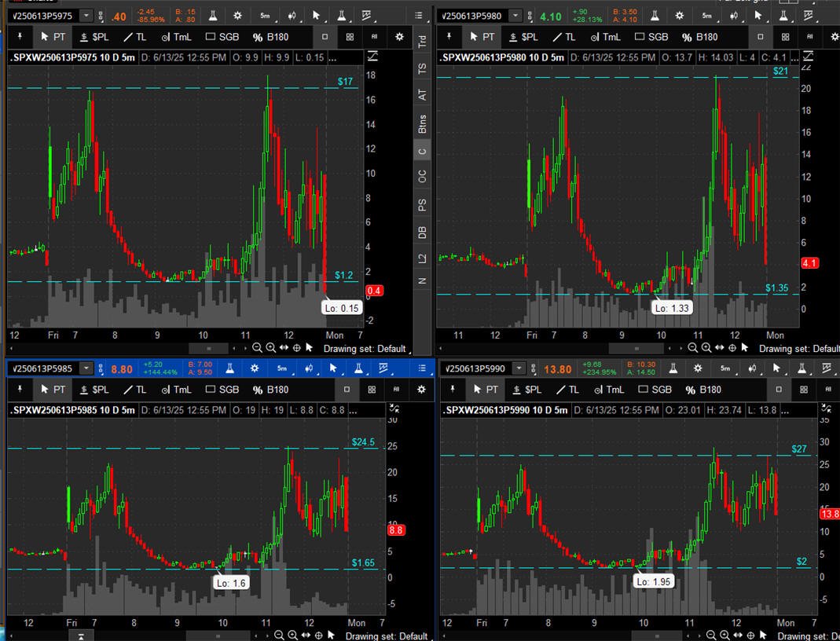The width and height of the screenshot is (840, 641).
Task: Open symbol dropdown next to P5975
Action: tap(86, 16)
